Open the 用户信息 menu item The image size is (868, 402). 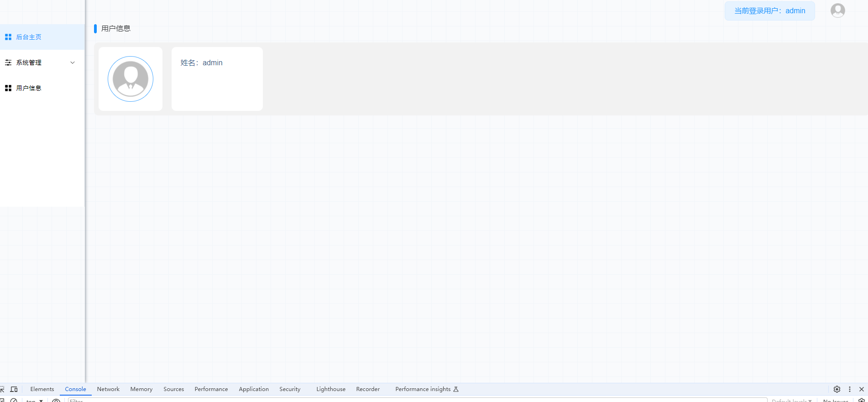(x=29, y=88)
